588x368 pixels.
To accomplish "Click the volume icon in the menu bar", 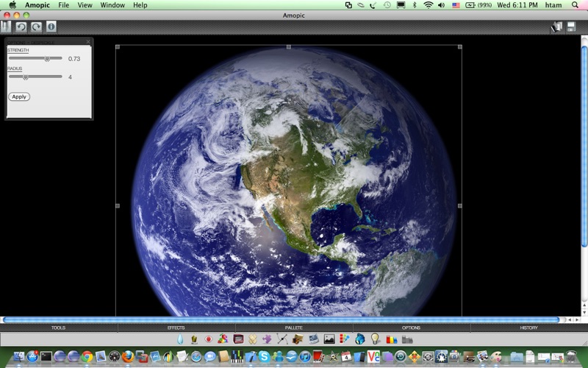I will point(442,5).
